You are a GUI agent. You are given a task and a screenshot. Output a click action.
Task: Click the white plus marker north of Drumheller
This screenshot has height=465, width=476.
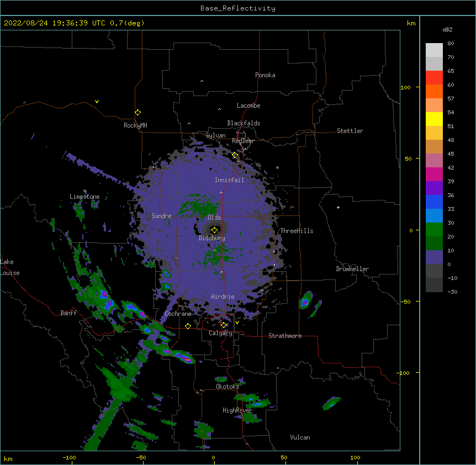[338, 207]
